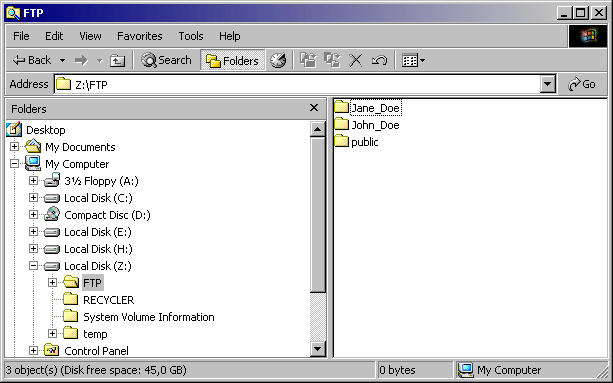This screenshot has width=613, height=383.
Task: Open the History toolbar icon
Action: click(278, 60)
